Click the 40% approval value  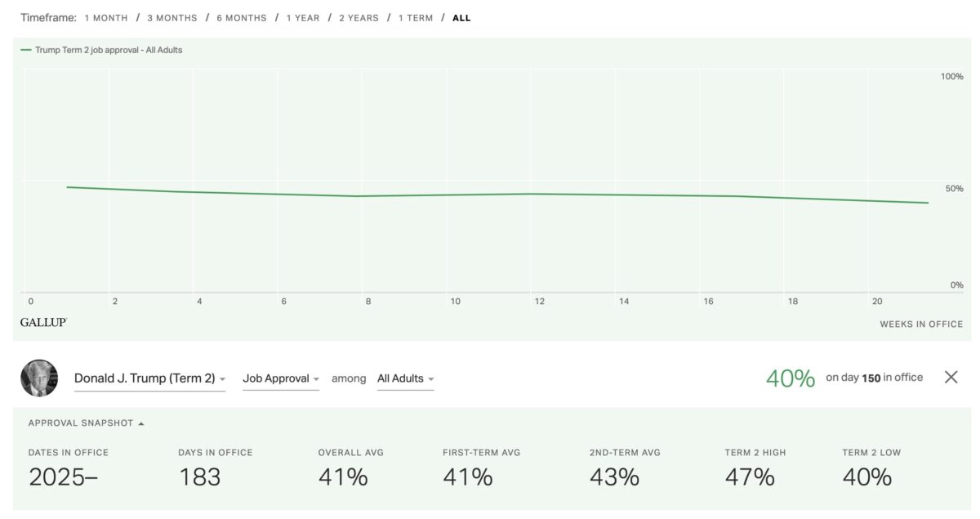pyautogui.click(x=790, y=378)
